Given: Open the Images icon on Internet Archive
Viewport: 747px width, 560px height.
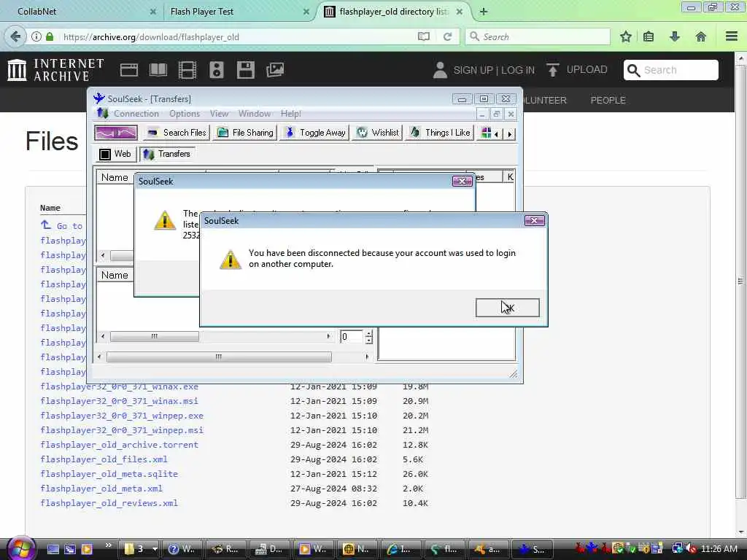Looking at the screenshot, I should pyautogui.click(x=275, y=70).
